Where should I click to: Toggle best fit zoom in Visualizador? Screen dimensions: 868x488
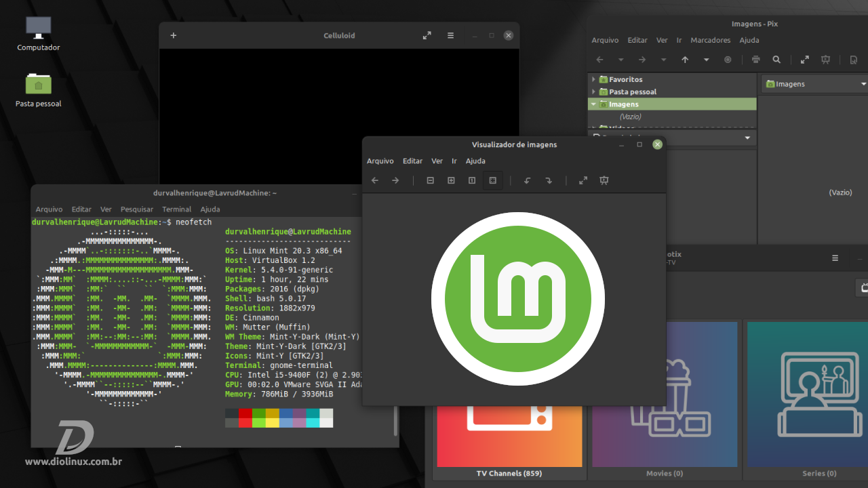coord(493,180)
